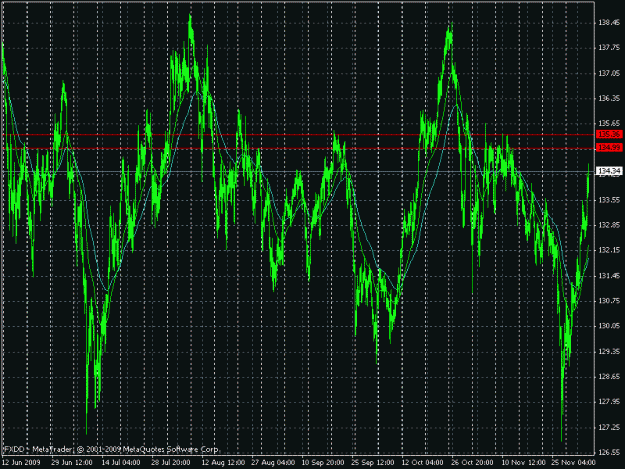Screen dimensions: 625x469
Task: Click the 130.05 price axis label
Action: (x=609, y=326)
